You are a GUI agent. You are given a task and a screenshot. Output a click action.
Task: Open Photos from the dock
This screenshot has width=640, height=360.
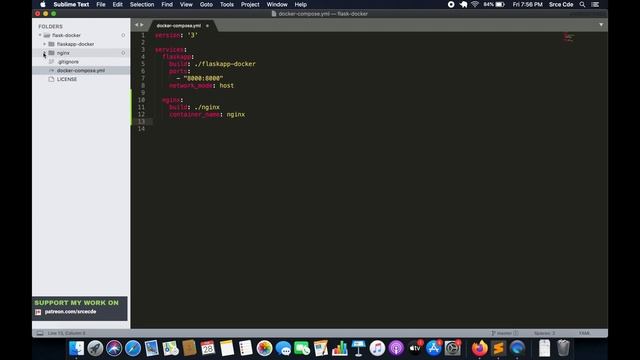[264, 348]
